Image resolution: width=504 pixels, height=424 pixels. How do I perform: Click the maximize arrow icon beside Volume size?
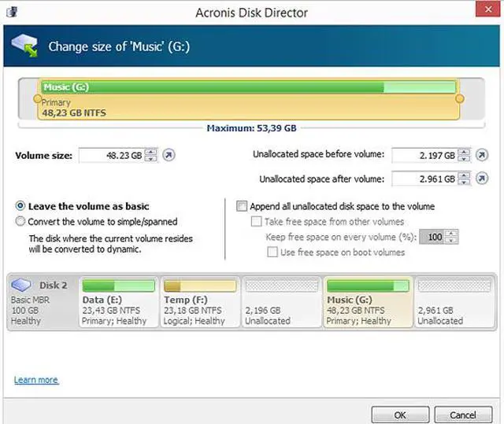pyautogui.click(x=169, y=156)
